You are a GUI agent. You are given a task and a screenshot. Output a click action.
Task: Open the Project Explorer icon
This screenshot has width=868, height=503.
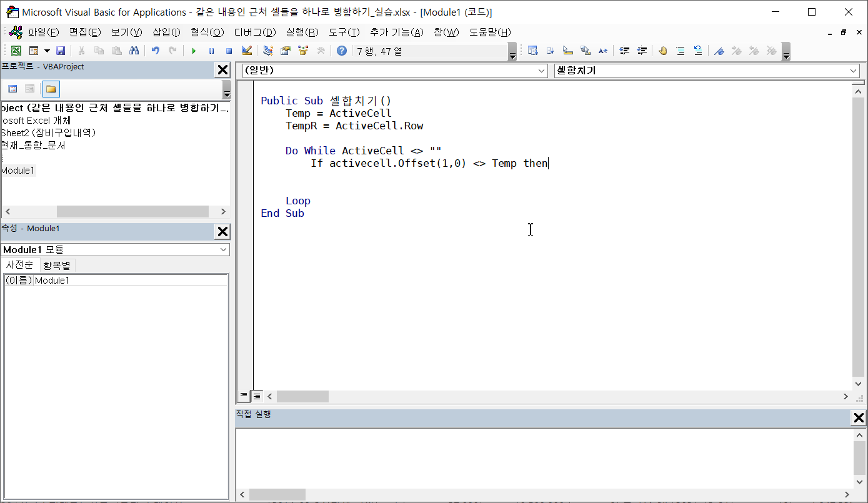click(x=268, y=51)
